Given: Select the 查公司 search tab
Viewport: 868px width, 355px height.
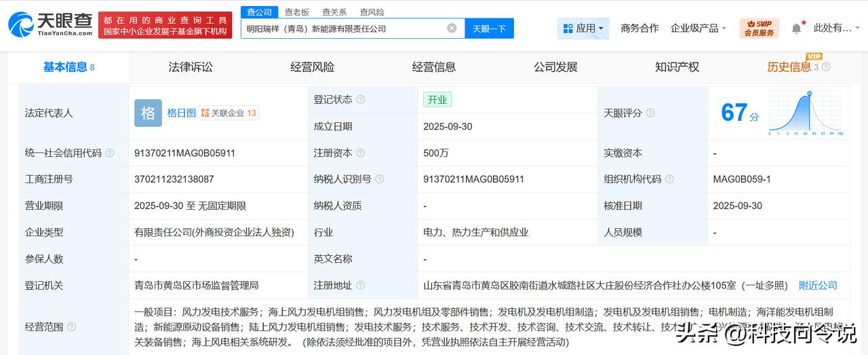Looking at the screenshot, I should pos(259,12).
